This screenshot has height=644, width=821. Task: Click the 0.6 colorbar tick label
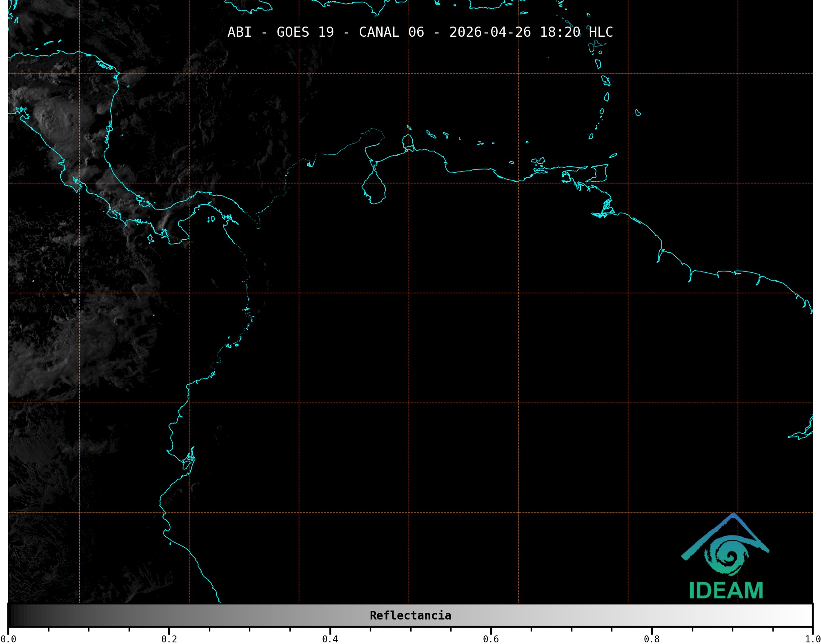pos(491,639)
